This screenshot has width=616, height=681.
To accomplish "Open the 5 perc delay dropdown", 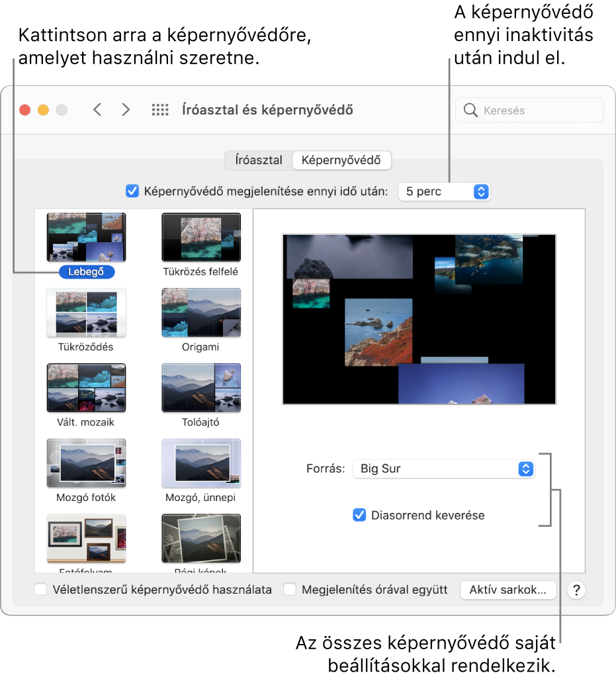I will (x=444, y=191).
